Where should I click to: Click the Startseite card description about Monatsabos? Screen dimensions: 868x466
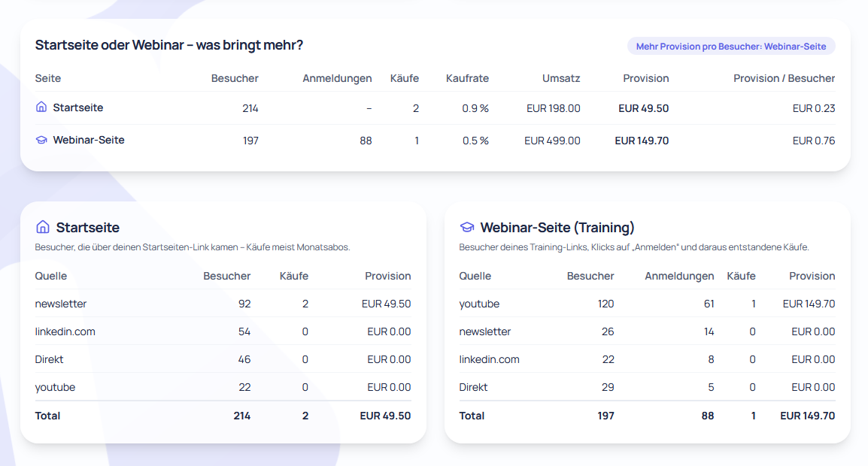(x=193, y=247)
